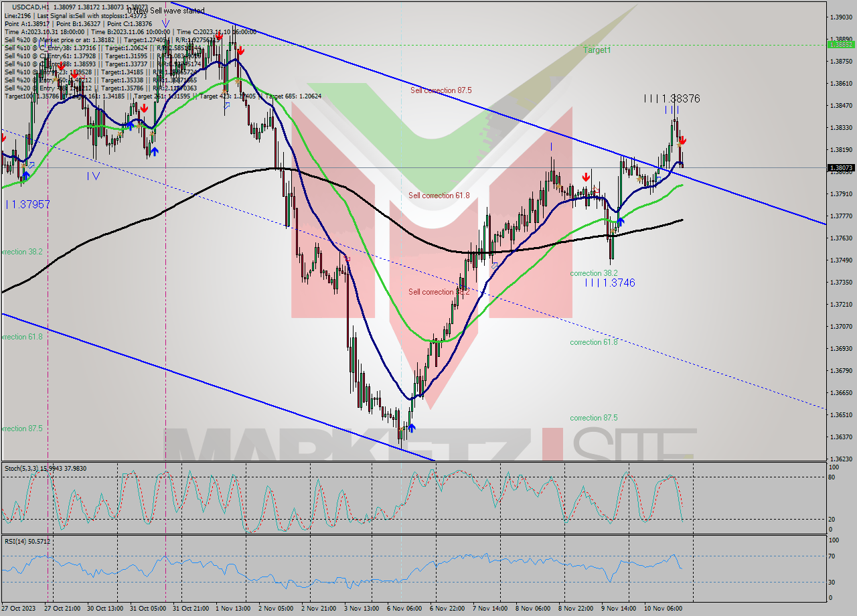Select the '| | | 1.38376' peak label

tap(672, 98)
